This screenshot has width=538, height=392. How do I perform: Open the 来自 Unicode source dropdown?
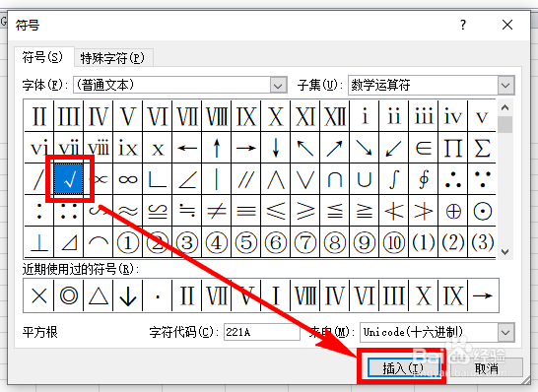[505, 332]
